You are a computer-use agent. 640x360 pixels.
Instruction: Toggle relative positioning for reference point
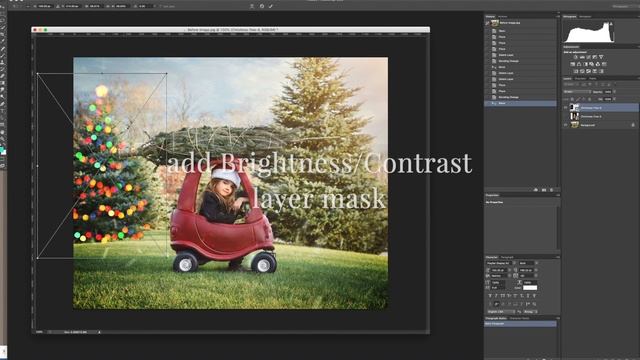[58, 6]
